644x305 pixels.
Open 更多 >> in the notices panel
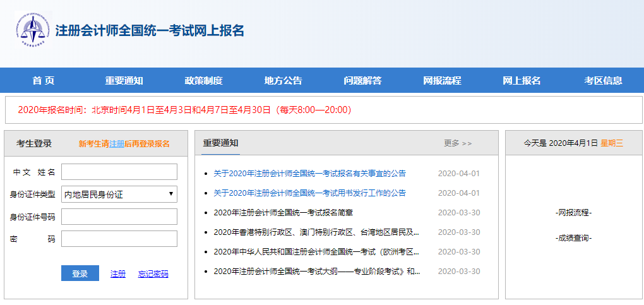click(x=458, y=143)
